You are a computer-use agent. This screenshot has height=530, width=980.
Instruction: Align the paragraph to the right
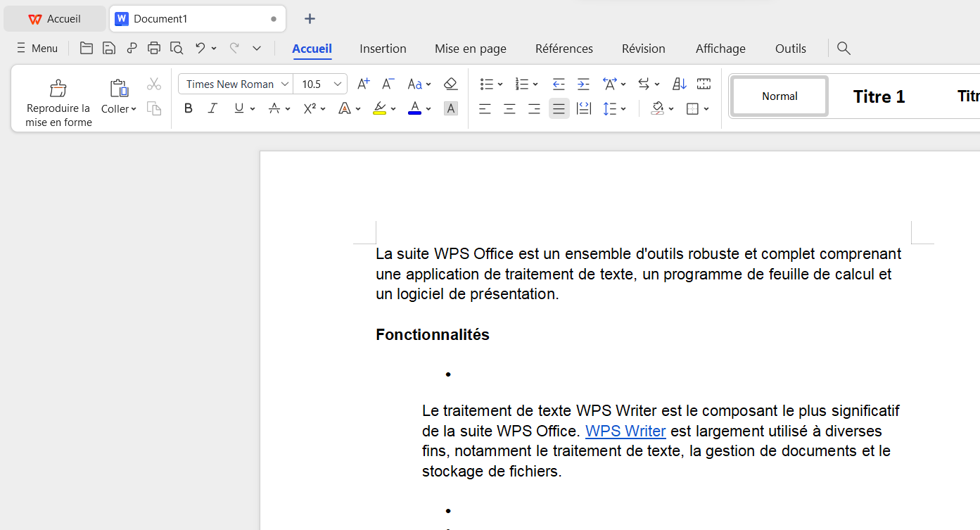coord(534,108)
